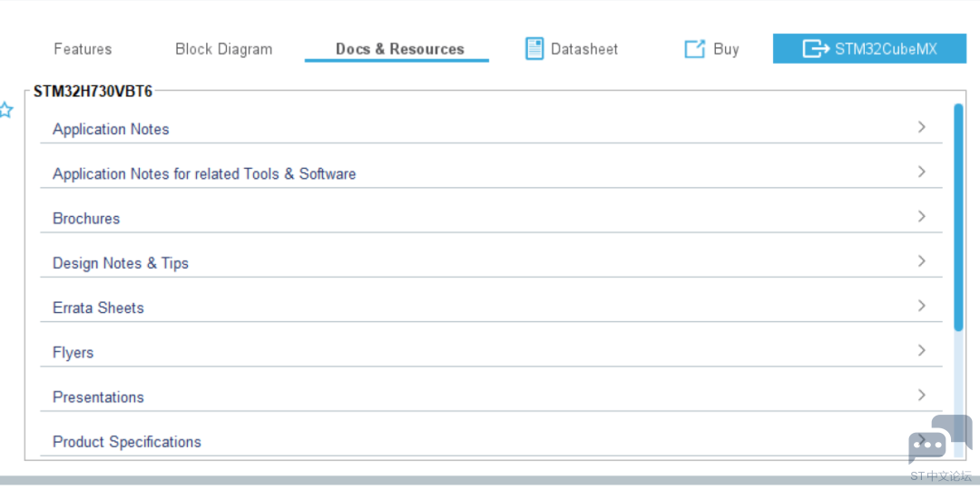This screenshot has width=980, height=490.
Task: Click the Buy button label
Action: tap(726, 49)
